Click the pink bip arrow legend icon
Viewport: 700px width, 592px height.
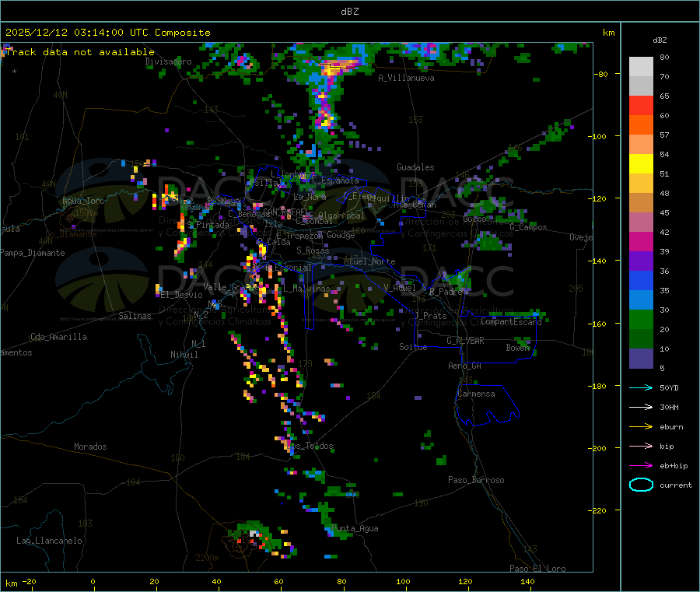641,446
